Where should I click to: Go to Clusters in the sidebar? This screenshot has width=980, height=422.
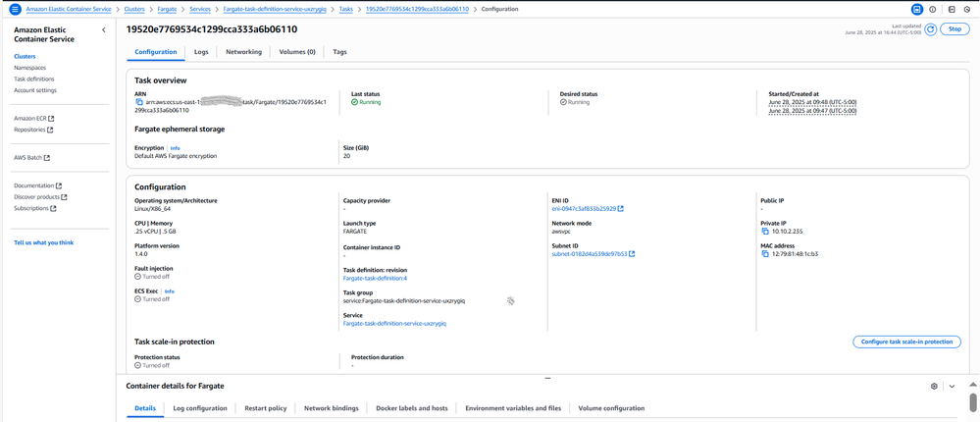(25, 56)
